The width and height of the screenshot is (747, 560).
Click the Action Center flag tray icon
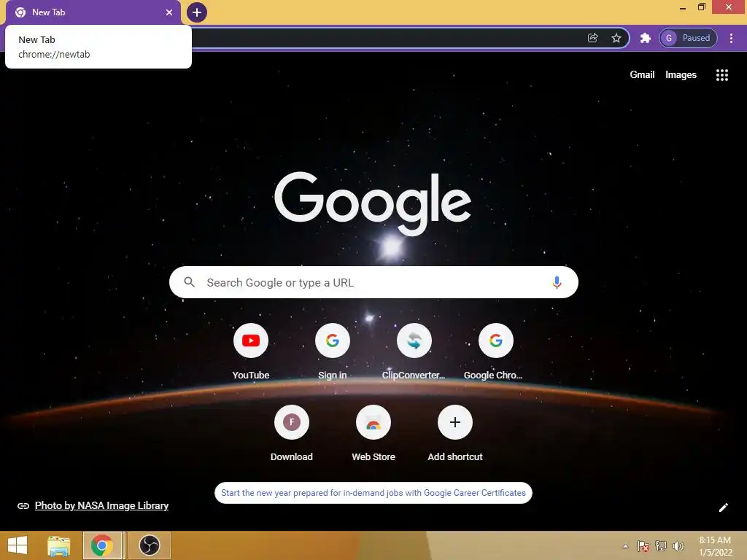pos(643,546)
